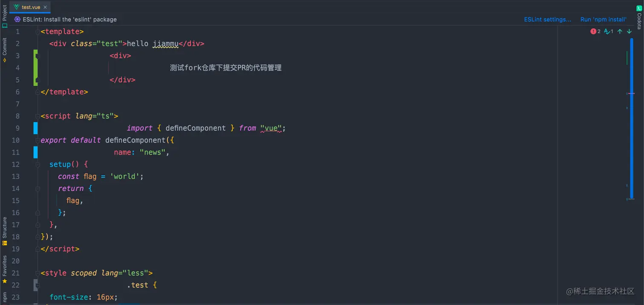Viewport: 644px width, 305px height.
Task: Click the green stripe mark near scrollbar
Action: pos(627,58)
